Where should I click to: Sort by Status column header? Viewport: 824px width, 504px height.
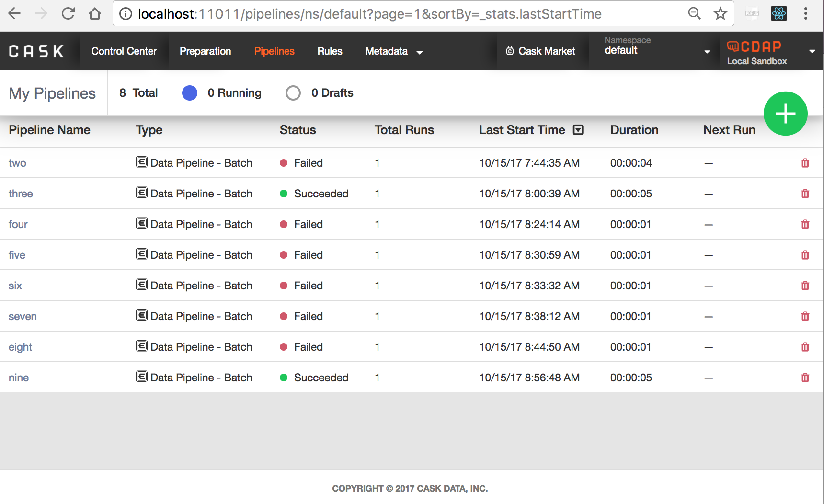pos(298,130)
